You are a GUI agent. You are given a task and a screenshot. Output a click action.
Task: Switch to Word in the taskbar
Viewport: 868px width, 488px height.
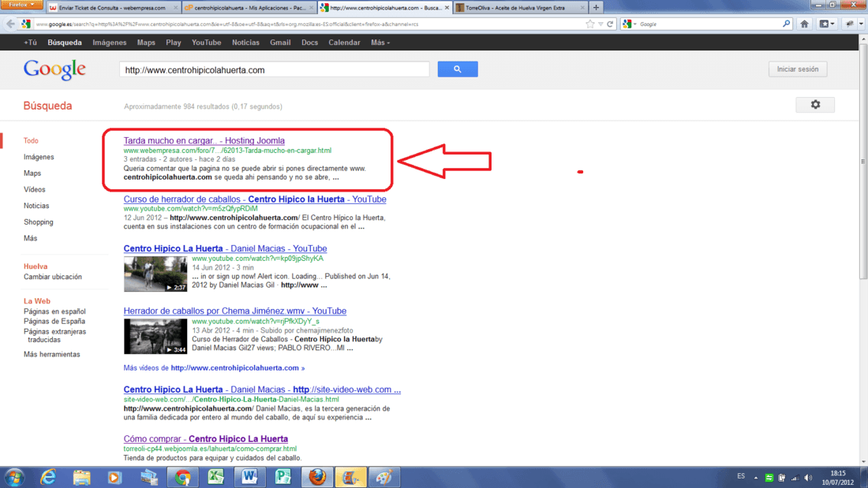(x=249, y=477)
